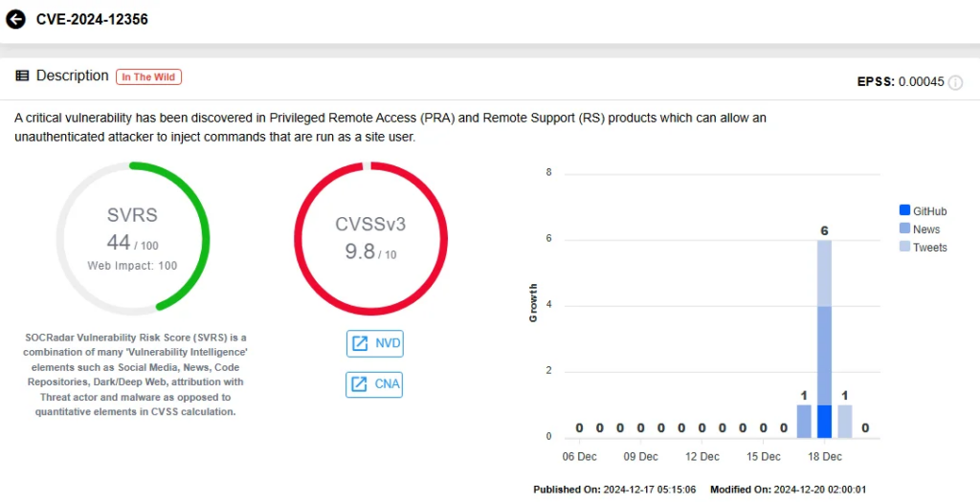Toggle News series in chart legend
The image size is (980, 502).
(x=920, y=229)
